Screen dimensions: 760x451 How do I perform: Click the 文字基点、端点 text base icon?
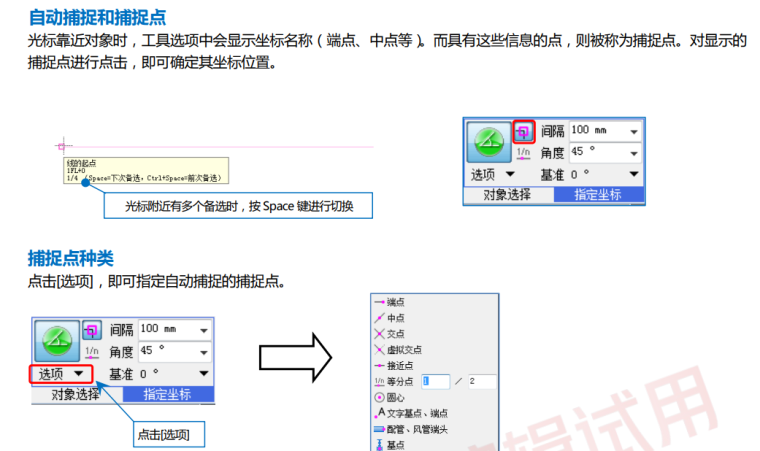tap(379, 413)
